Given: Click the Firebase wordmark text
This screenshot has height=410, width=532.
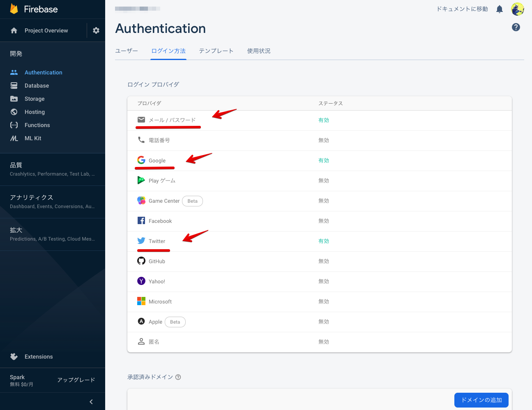Looking at the screenshot, I should [41, 9].
